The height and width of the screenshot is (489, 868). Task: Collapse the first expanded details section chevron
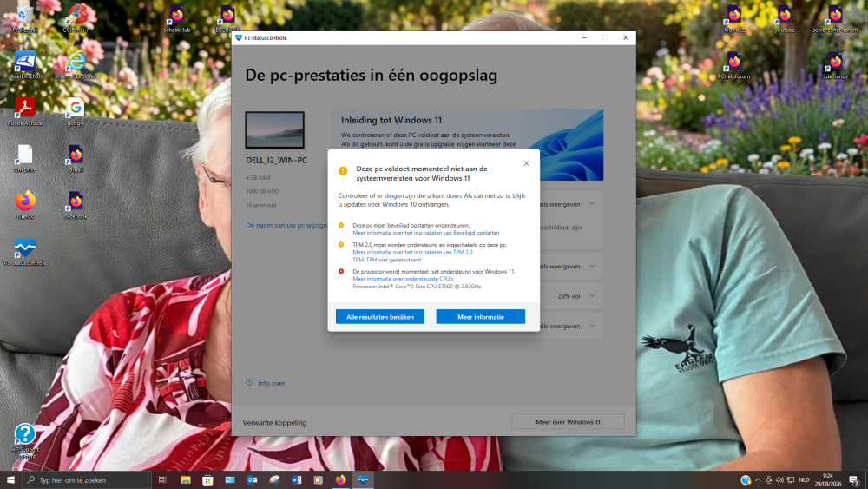click(x=592, y=204)
